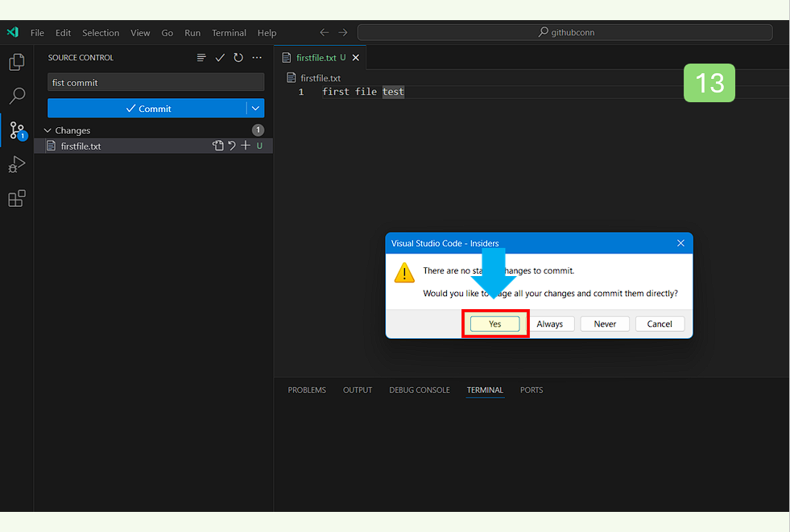
Task: Discard changes icon for firstfile.txt
Action: click(x=232, y=146)
